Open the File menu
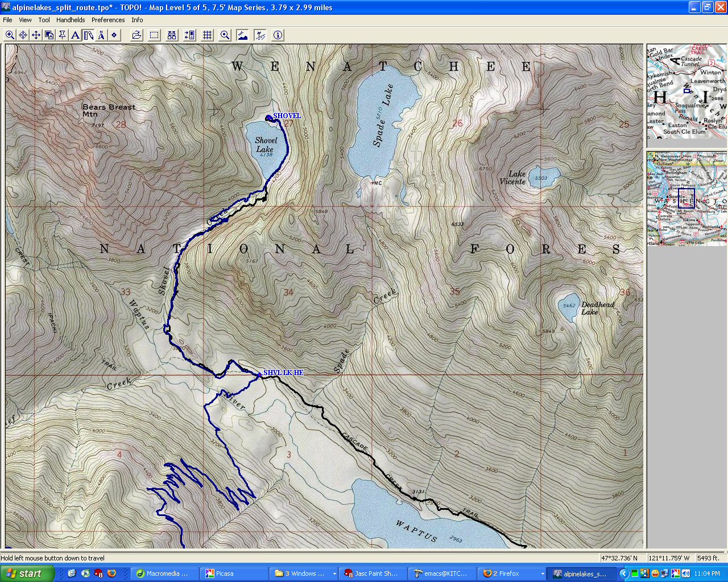This screenshot has height=582, width=728. coord(7,20)
